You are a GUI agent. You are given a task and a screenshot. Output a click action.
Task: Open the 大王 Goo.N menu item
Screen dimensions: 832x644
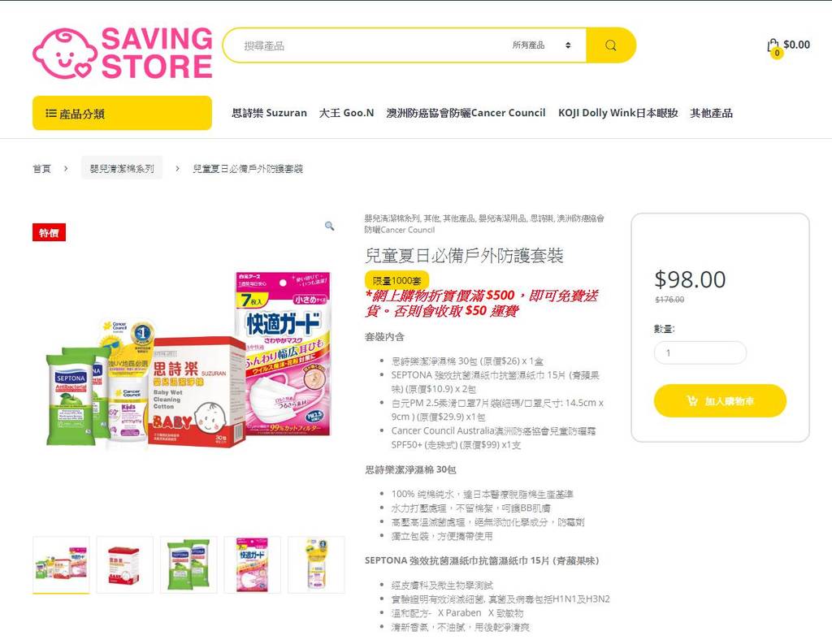click(346, 113)
